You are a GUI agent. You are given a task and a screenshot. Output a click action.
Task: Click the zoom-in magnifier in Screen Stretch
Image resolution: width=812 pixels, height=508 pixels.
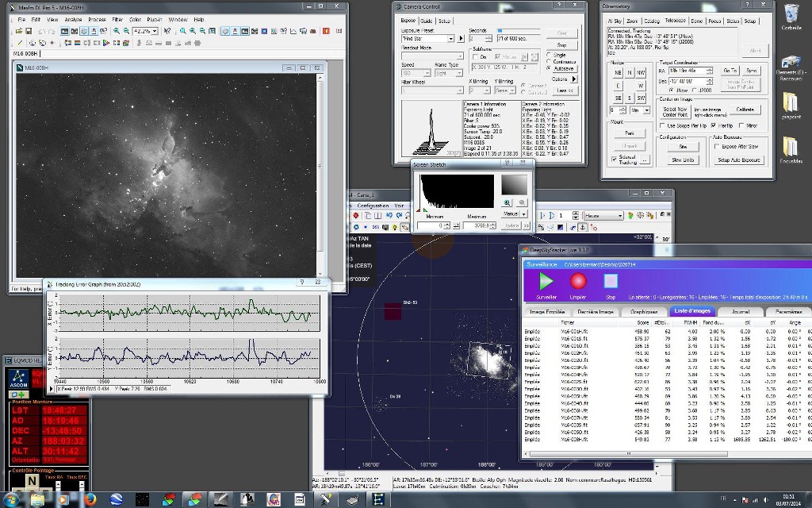(x=507, y=203)
